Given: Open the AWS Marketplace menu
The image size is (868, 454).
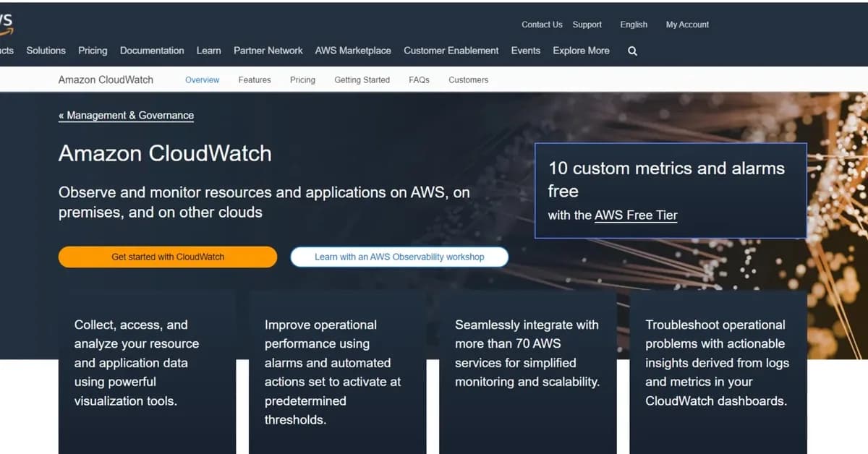Looking at the screenshot, I should 353,51.
